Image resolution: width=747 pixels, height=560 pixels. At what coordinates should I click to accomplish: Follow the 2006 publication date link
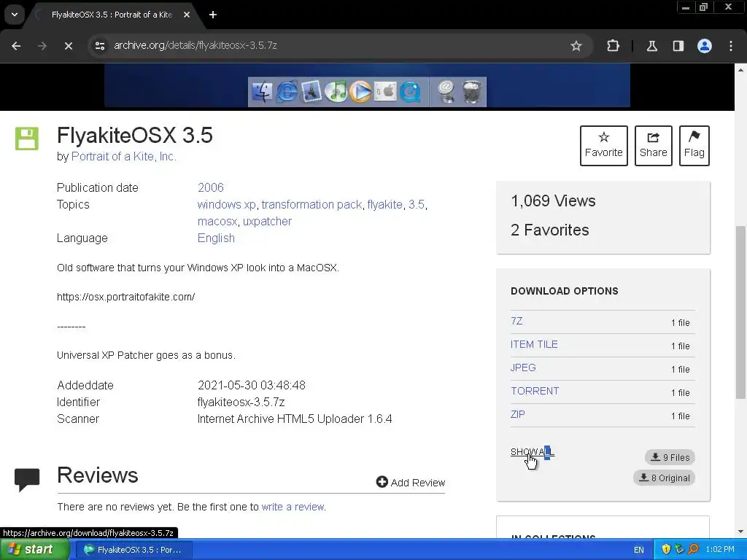tap(211, 187)
